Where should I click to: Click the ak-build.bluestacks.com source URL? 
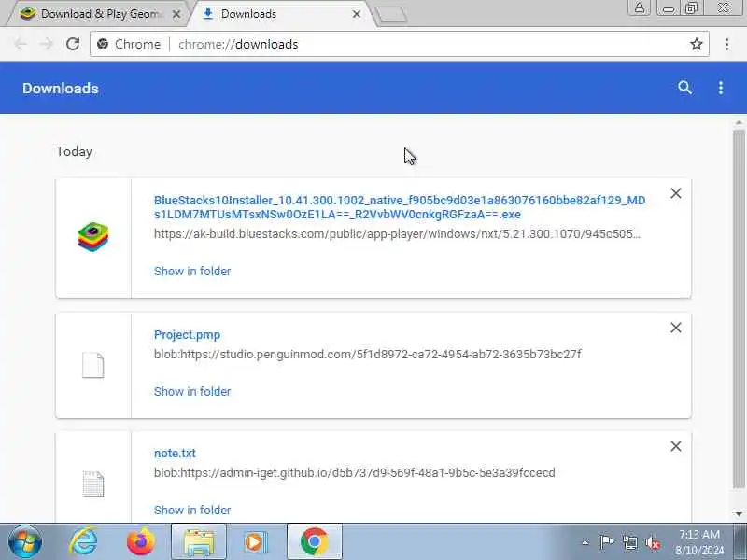398,234
